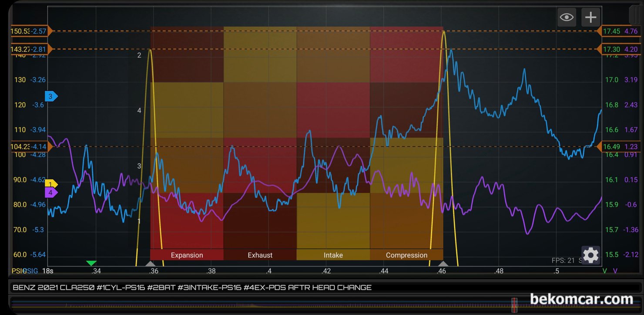The height and width of the screenshot is (315, 644).
Task: Click the Intake stroke label
Action: coord(333,255)
